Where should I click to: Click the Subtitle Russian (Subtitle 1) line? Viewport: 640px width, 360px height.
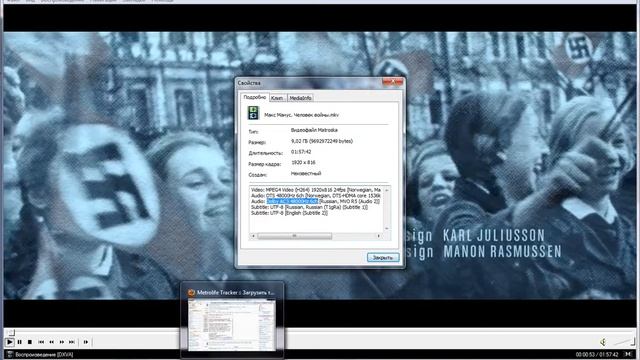(310, 207)
